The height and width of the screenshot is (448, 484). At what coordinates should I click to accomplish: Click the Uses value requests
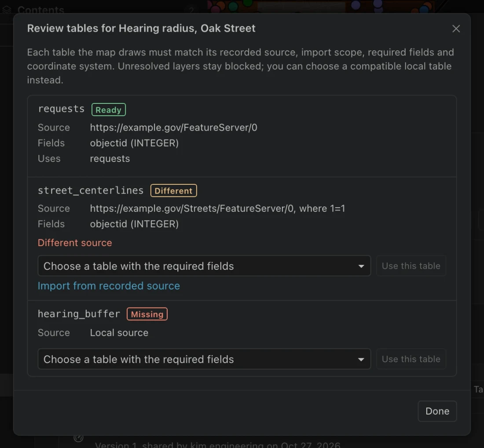[x=110, y=159]
